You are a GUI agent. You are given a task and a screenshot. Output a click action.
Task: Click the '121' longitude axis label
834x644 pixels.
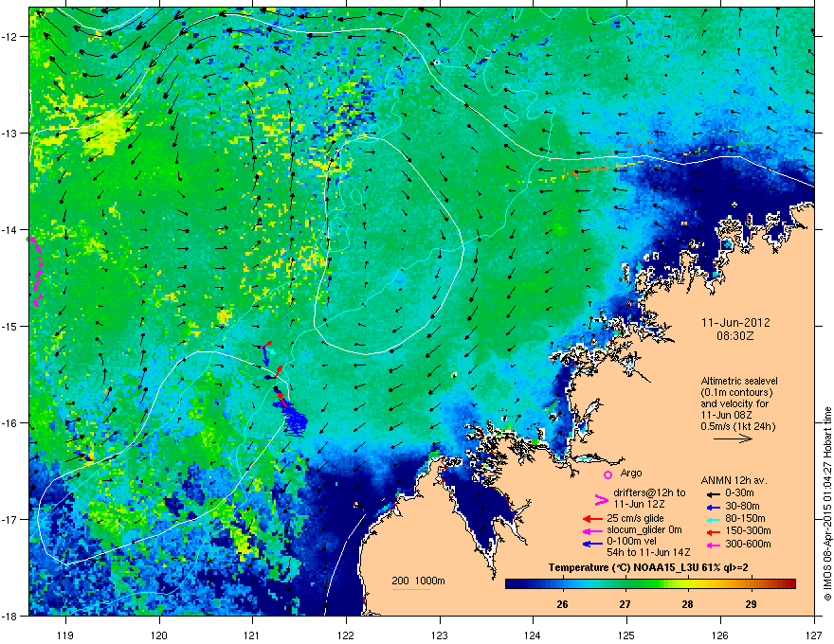(x=252, y=635)
